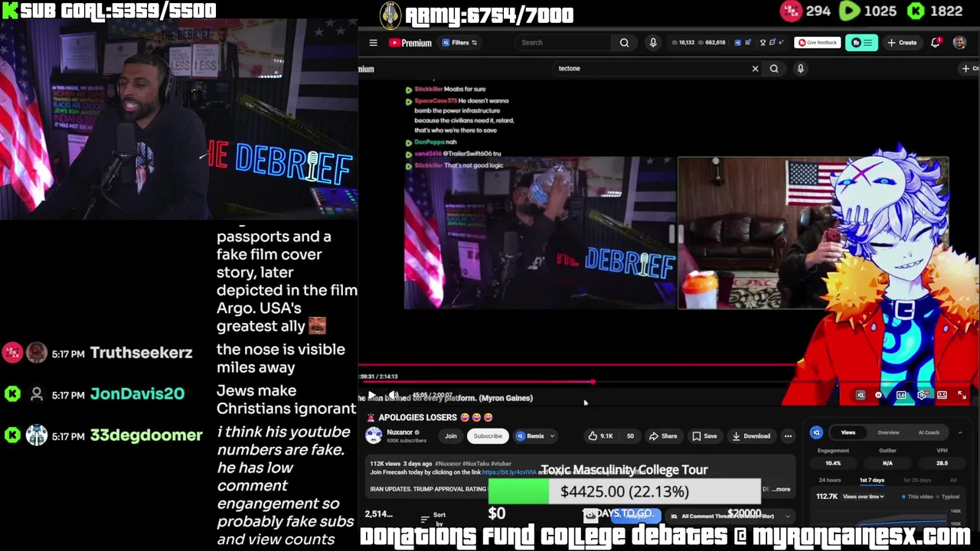Like the video with 9.1K likes

coord(600,436)
